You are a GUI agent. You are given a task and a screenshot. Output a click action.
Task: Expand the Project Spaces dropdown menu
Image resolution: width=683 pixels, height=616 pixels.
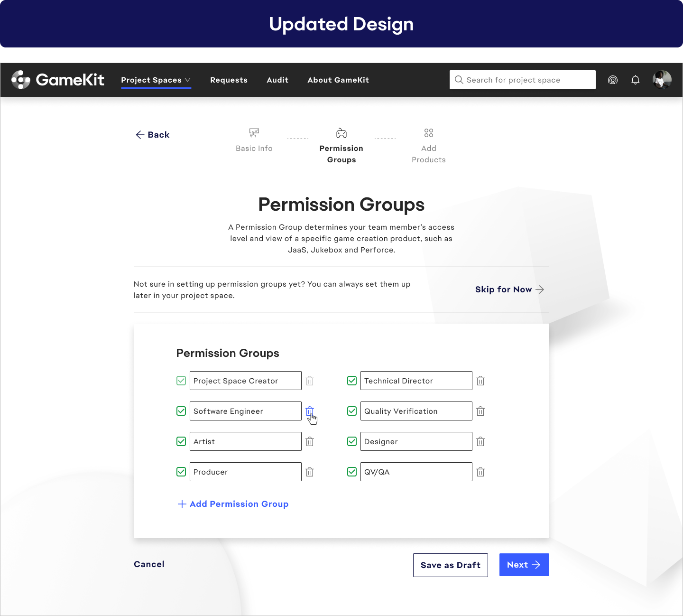pos(156,80)
